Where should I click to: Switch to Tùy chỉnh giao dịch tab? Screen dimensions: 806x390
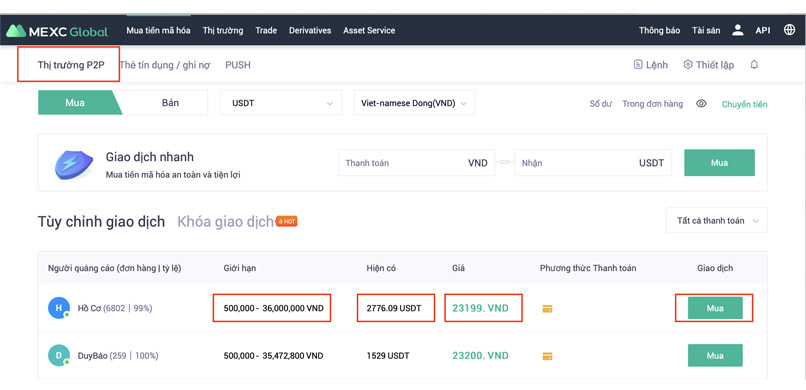pos(101,221)
